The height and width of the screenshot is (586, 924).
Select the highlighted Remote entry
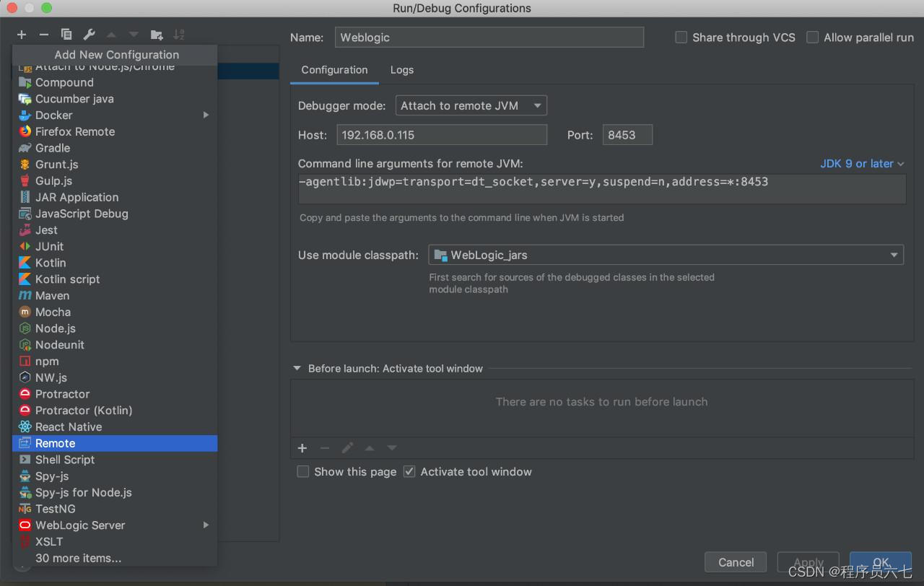click(115, 443)
